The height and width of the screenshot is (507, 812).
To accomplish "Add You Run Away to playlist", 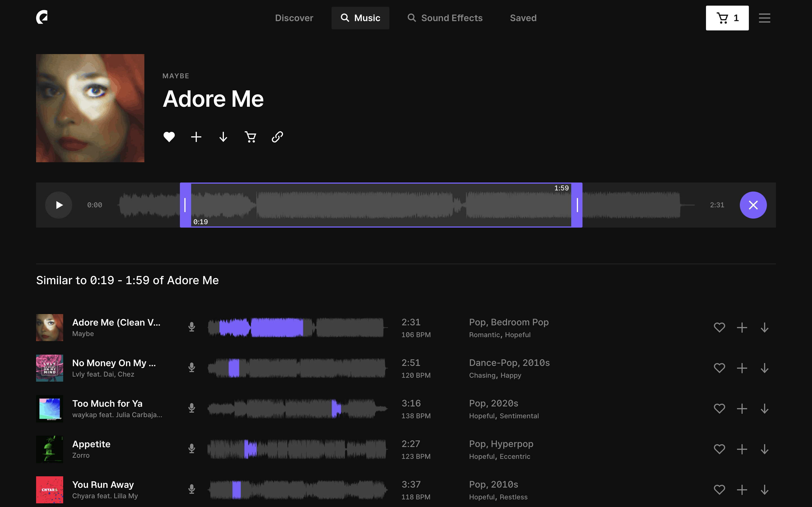I will [742, 490].
